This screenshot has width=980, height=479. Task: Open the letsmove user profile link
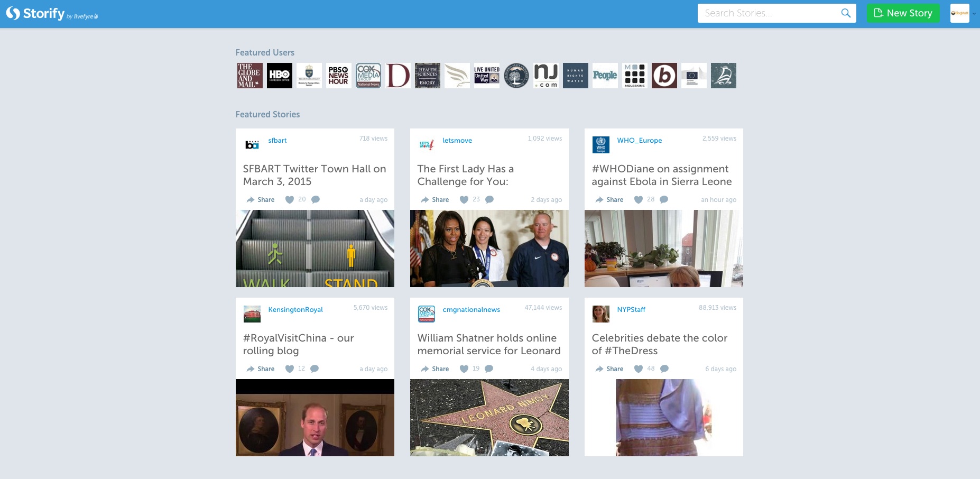457,141
